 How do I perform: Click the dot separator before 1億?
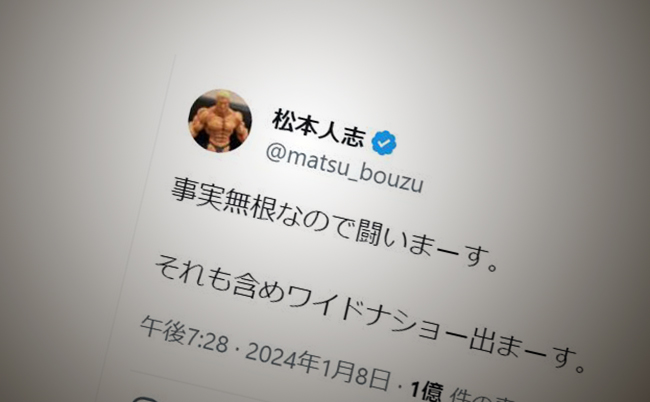click(400, 387)
